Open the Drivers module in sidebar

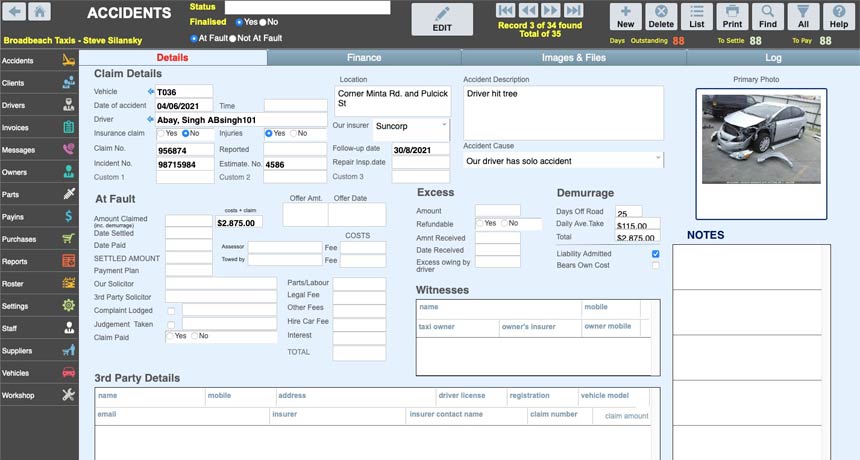pos(39,105)
